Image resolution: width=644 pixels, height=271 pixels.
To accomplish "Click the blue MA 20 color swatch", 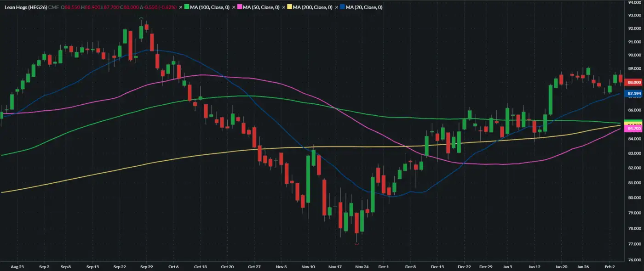I will click(x=343, y=7).
